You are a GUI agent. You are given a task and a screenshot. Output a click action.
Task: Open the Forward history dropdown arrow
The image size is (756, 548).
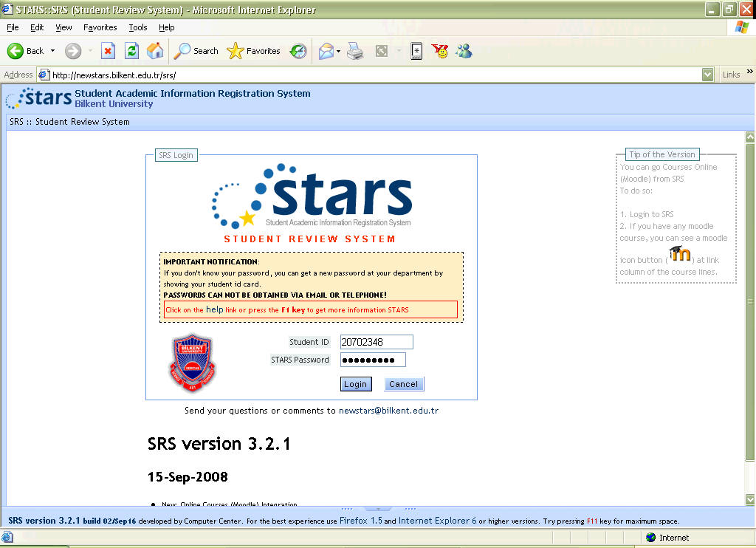[90, 51]
